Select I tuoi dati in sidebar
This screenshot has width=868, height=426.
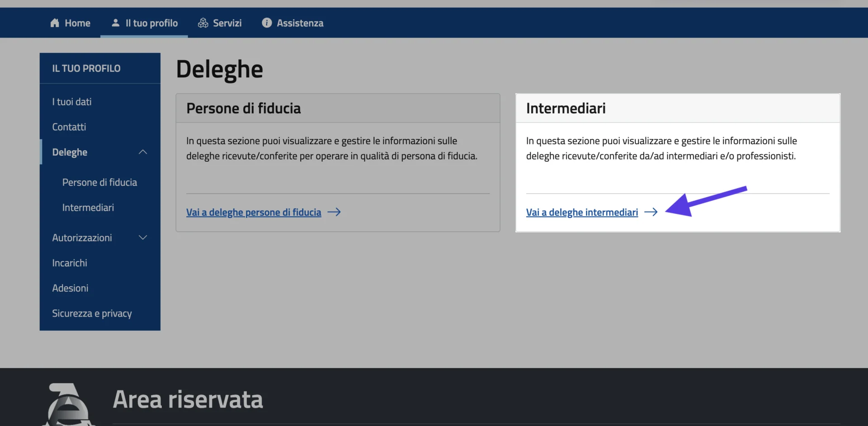pyautogui.click(x=72, y=102)
